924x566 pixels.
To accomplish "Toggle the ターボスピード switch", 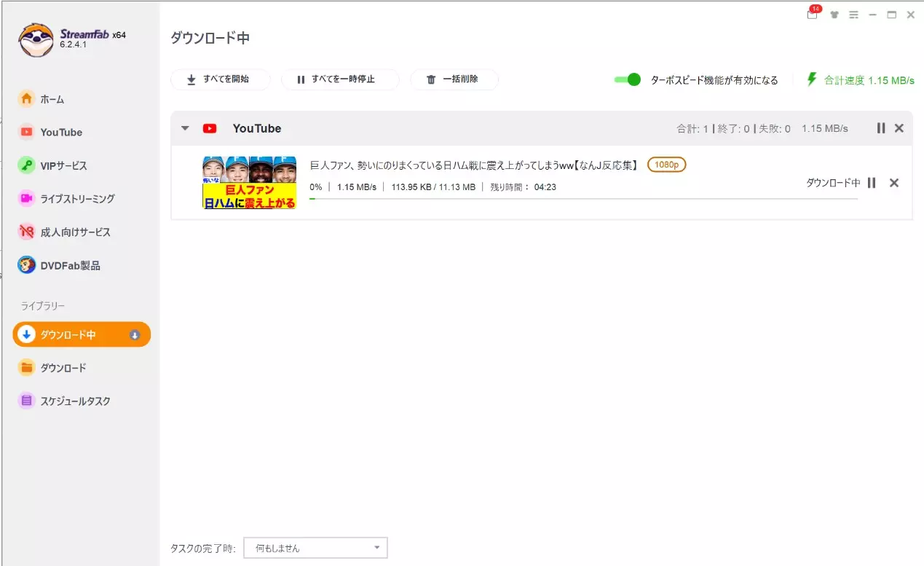I will [627, 79].
